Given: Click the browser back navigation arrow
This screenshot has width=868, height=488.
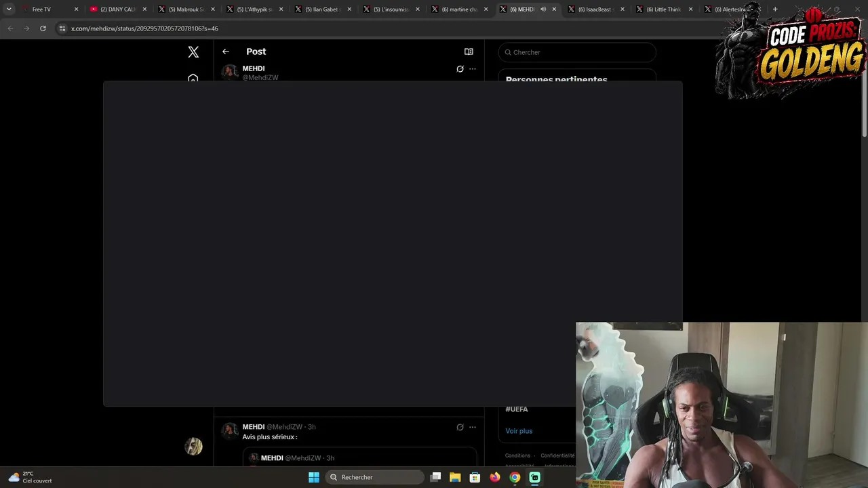Looking at the screenshot, I should coord(10,28).
